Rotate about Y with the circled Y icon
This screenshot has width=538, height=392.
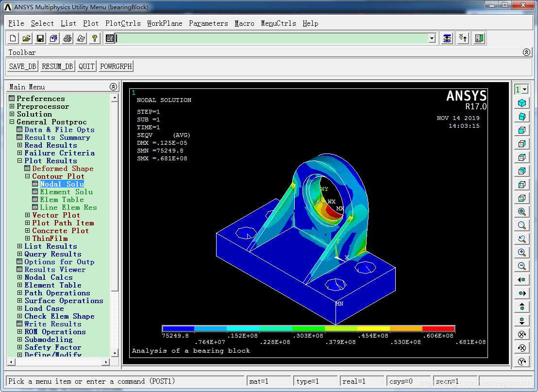522,361
